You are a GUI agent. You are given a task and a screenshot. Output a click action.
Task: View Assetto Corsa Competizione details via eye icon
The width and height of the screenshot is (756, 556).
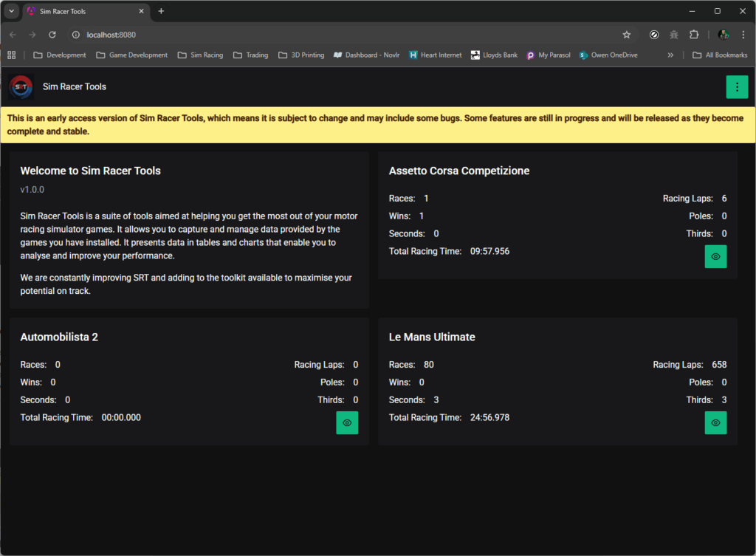715,257
